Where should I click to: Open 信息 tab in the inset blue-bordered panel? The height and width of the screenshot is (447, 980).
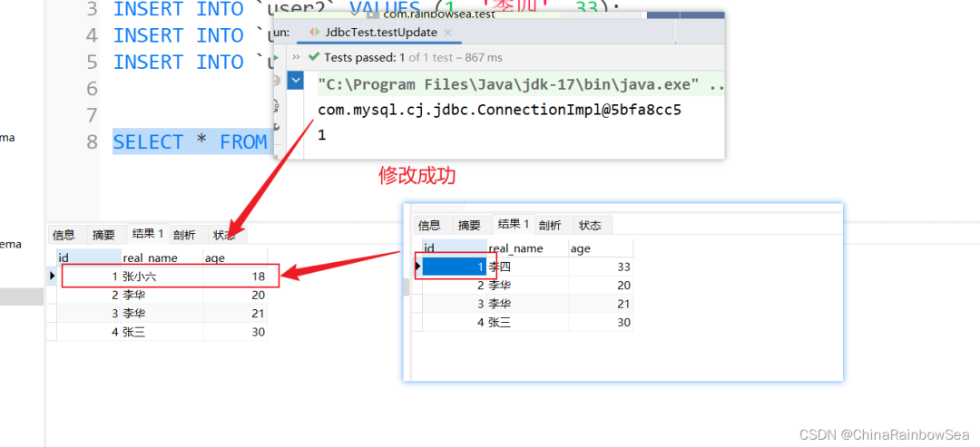pyautogui.click(x=429, y=226)
